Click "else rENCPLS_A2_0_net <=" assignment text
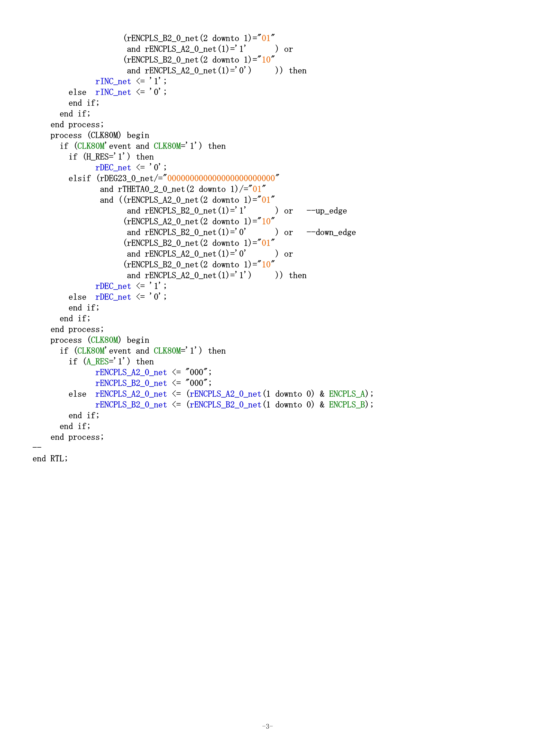535x756 pixels. pyautogui.click(x=124, y=394)
